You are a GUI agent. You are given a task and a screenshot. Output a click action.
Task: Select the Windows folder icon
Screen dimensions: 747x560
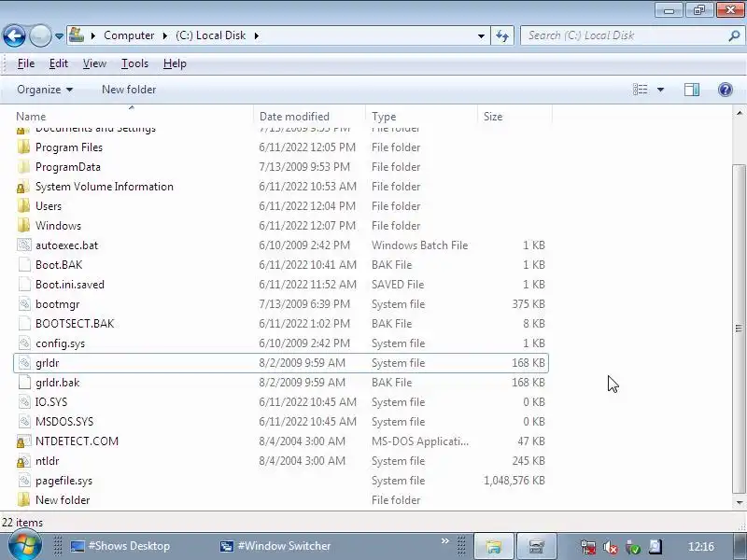point(23,226)
